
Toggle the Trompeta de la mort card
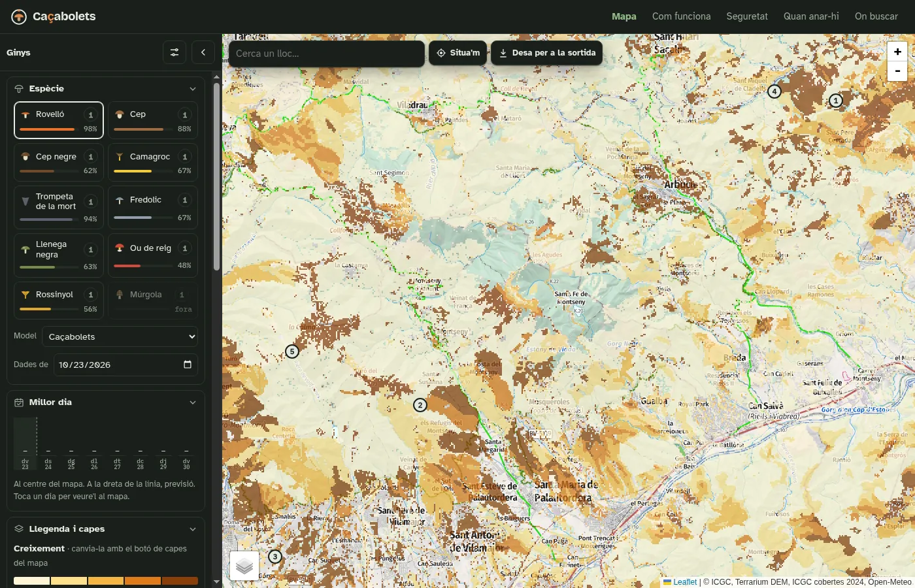(x=59, y=207)
